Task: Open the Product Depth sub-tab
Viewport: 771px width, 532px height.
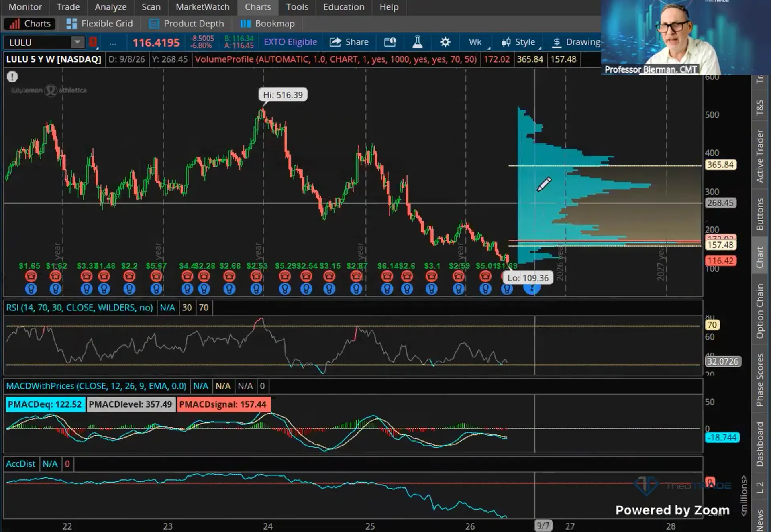Action: pyautogui.click(x=186, y=24)
